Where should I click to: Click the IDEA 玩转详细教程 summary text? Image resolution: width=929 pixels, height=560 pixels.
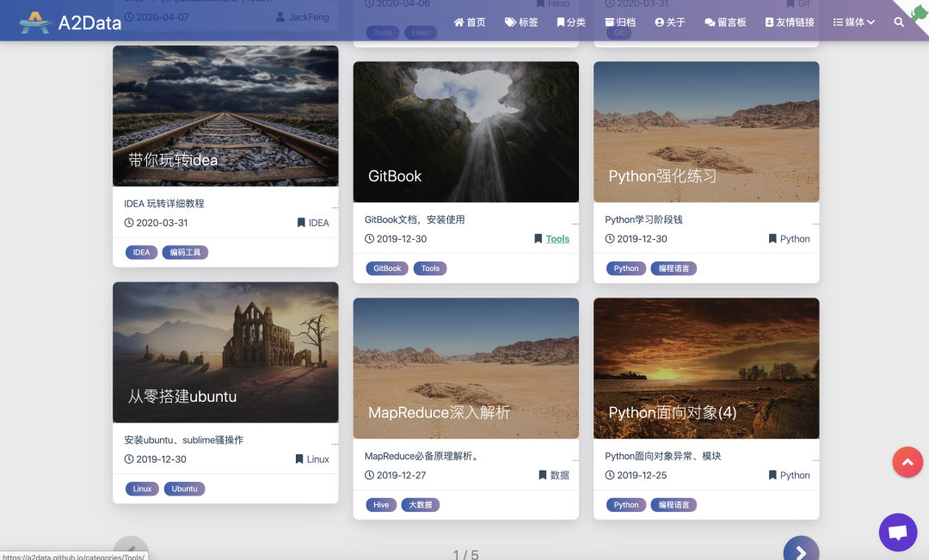(x=164, y=204)
